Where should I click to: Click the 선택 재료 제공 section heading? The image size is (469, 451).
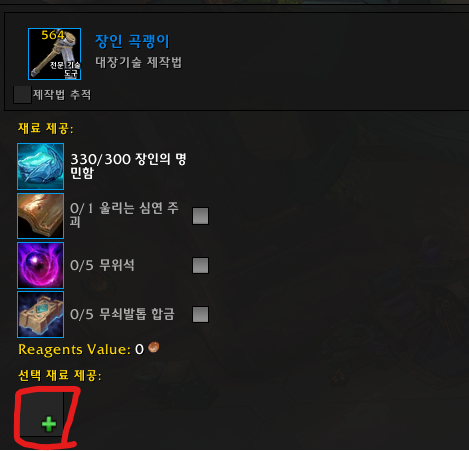pyautogui.click(x=60, y=375)
